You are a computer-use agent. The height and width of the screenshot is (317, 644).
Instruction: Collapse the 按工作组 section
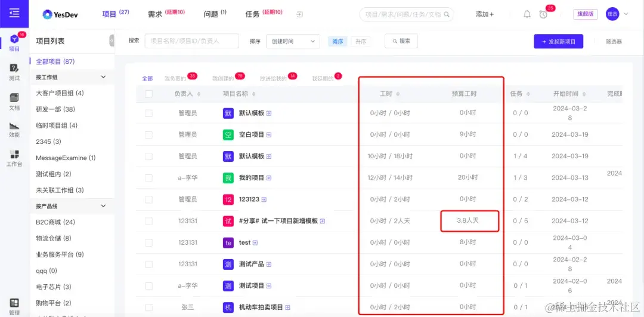(x=104, y=77)
